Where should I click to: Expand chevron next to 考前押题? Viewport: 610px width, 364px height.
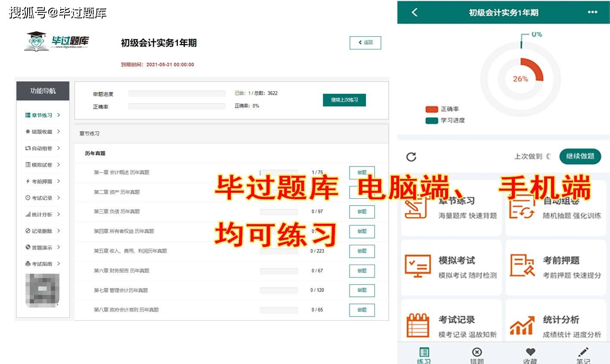tap(59, 181)
